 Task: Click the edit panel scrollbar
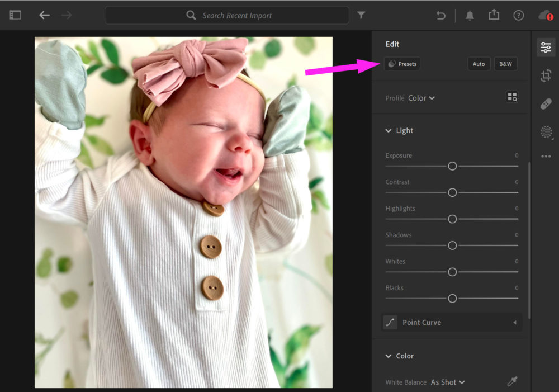pyautogui.click(x=529, y=241)
